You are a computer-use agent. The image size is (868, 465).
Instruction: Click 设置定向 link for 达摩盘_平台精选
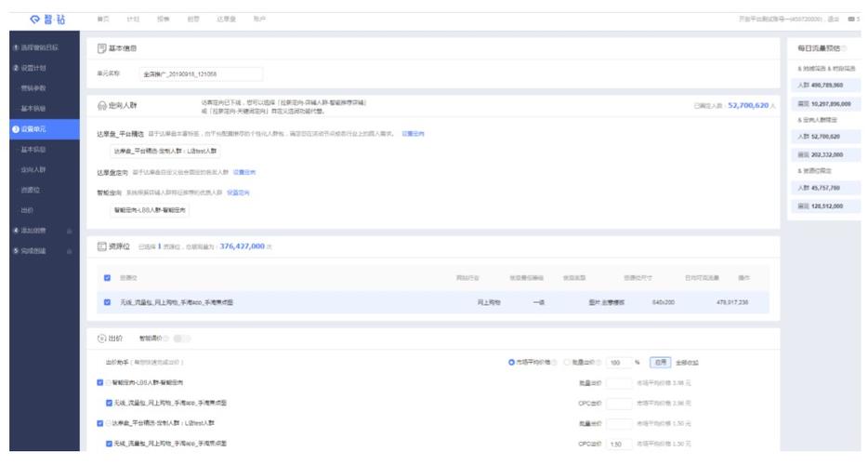[413, 134]
